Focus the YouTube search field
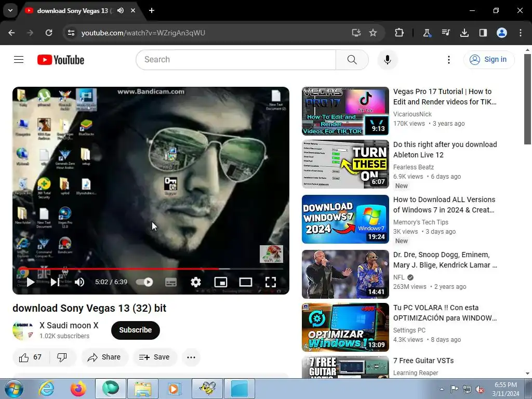The width and height of the screenshot is (532, 399). 236,60
